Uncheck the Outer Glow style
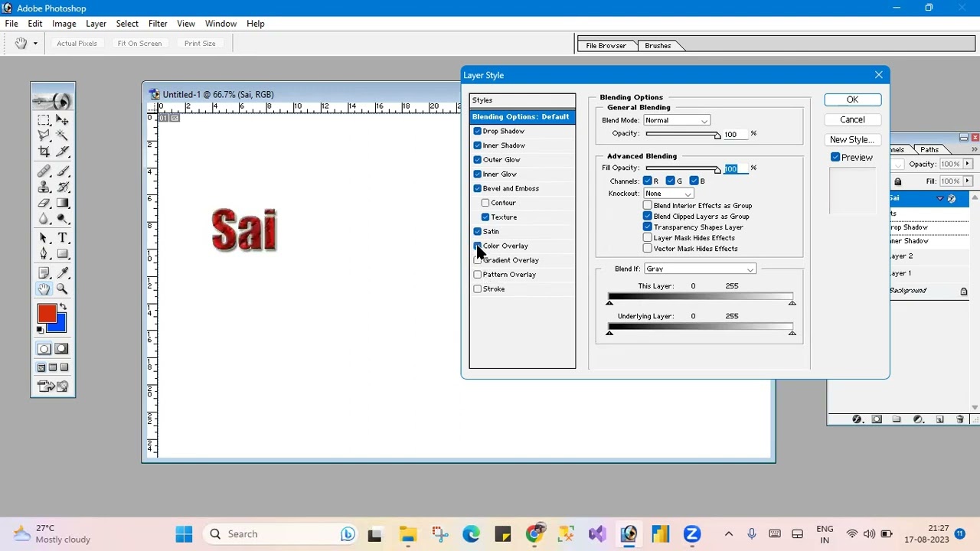 point(478,160)
